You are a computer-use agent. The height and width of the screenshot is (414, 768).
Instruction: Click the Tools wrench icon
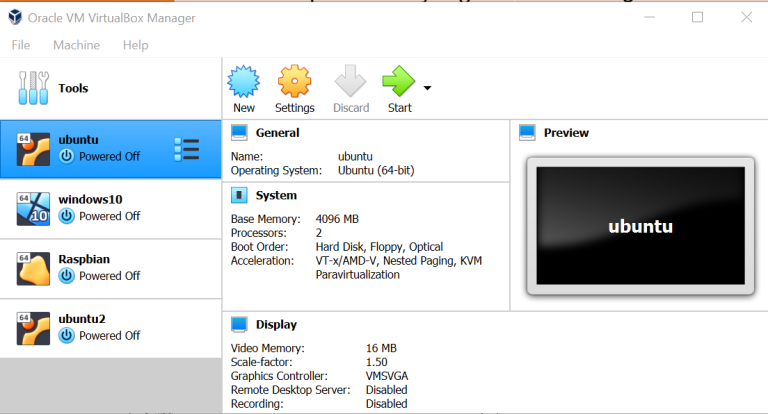tap(33, 88)
